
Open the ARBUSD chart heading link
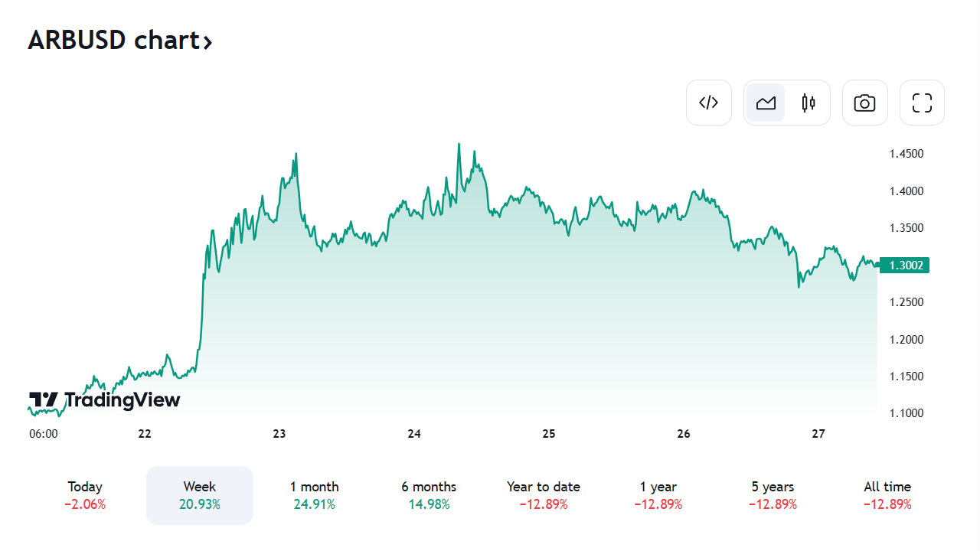tap(113, 40)
